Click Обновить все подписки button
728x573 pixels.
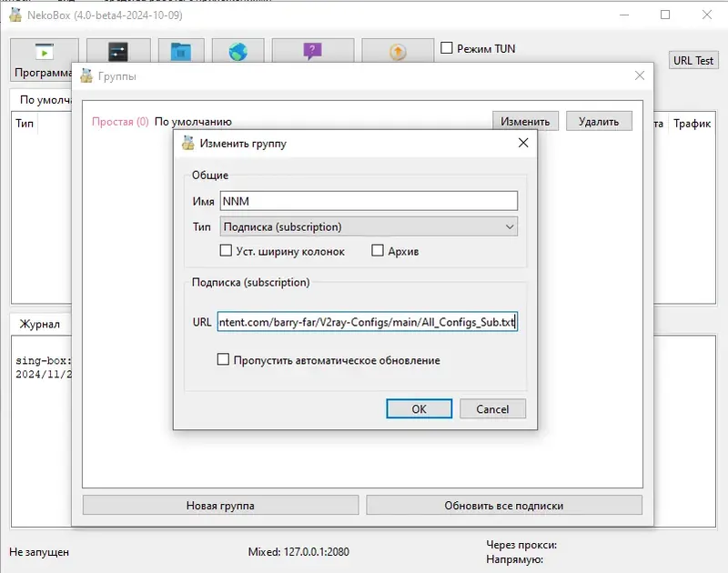(504, 506)
